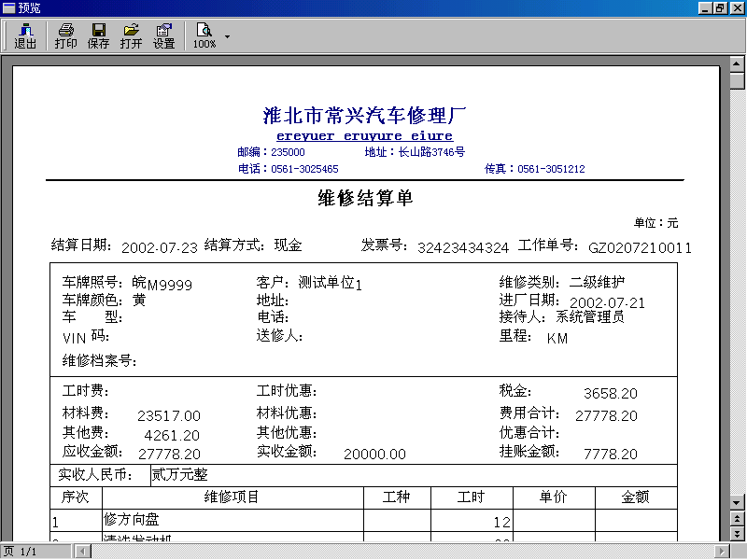Close the 预览 window
Image resolution: width=747 pixels, height=560 pixels.
coord(737,8)
